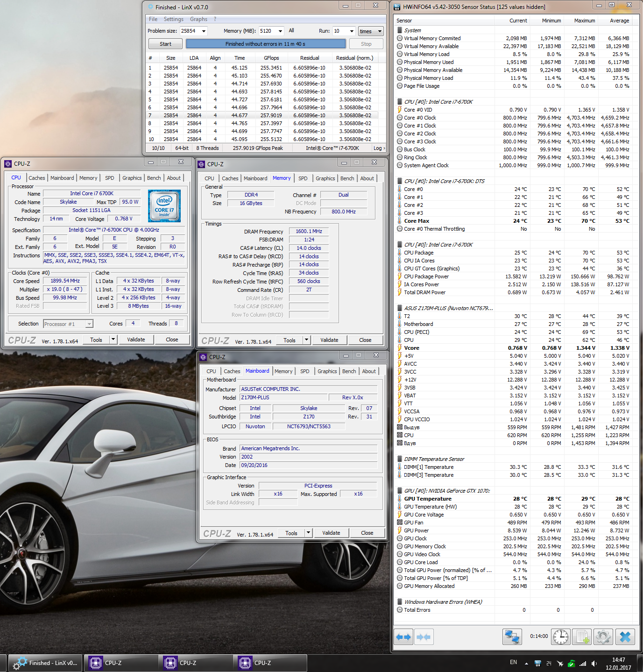Image resolution: width=643 pixels, height=672 pixels.
Task: Click the first CPU-Z taskbar button
Action: (120, 663)
